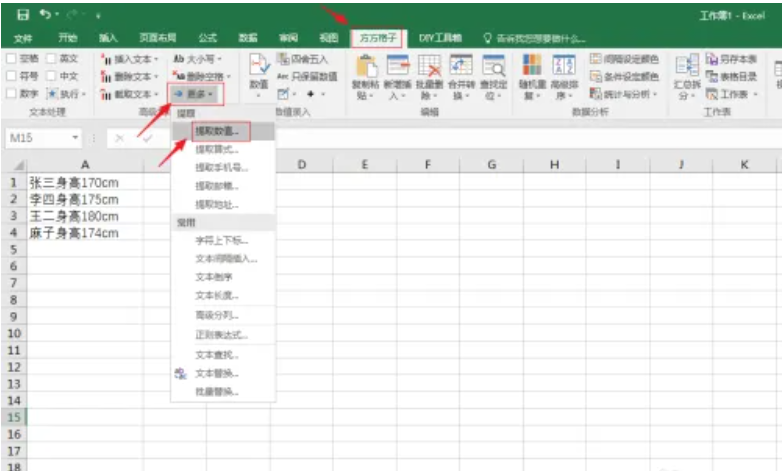Open the 查找定位 magnifier tool
The width and height of the screenshot is (783, 471).
pyautogui.click(x=493, y=68)
